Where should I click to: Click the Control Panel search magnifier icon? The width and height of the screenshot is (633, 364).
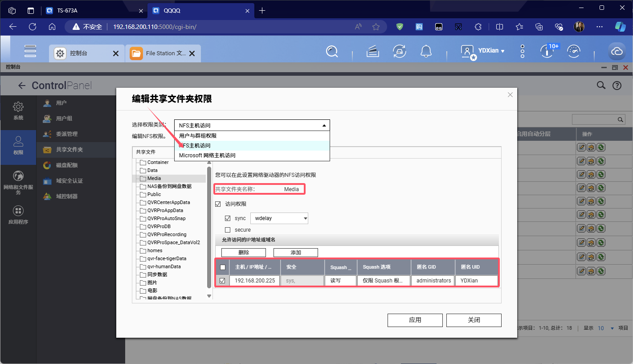601,86
